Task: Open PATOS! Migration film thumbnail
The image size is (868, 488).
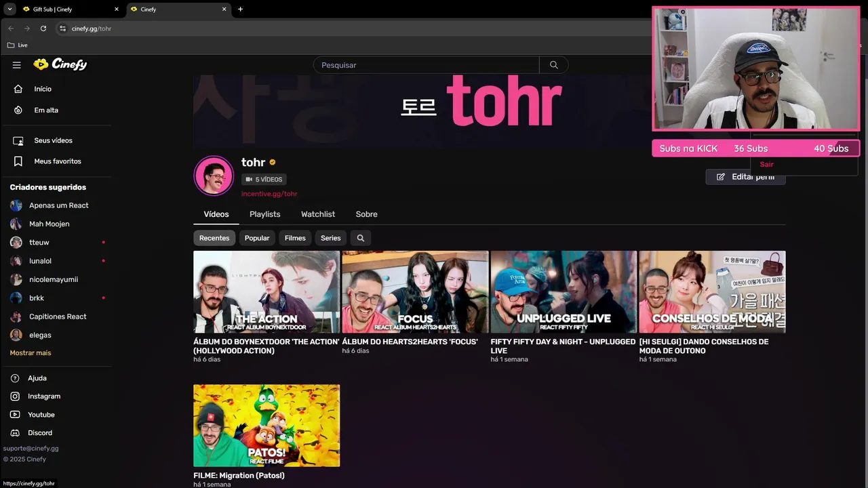Action: (267, 426)
